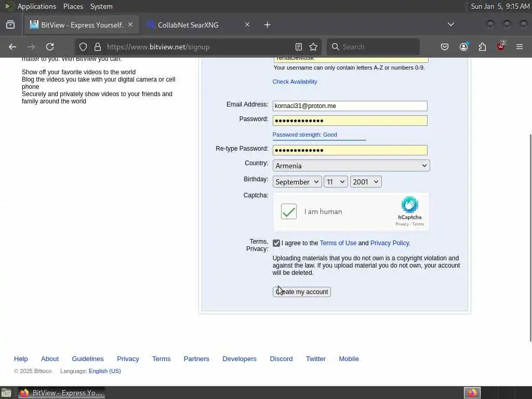Open the birthday year dropdown 2001
Viewport: 532px width, 399px height.
[x=366, y=182]
